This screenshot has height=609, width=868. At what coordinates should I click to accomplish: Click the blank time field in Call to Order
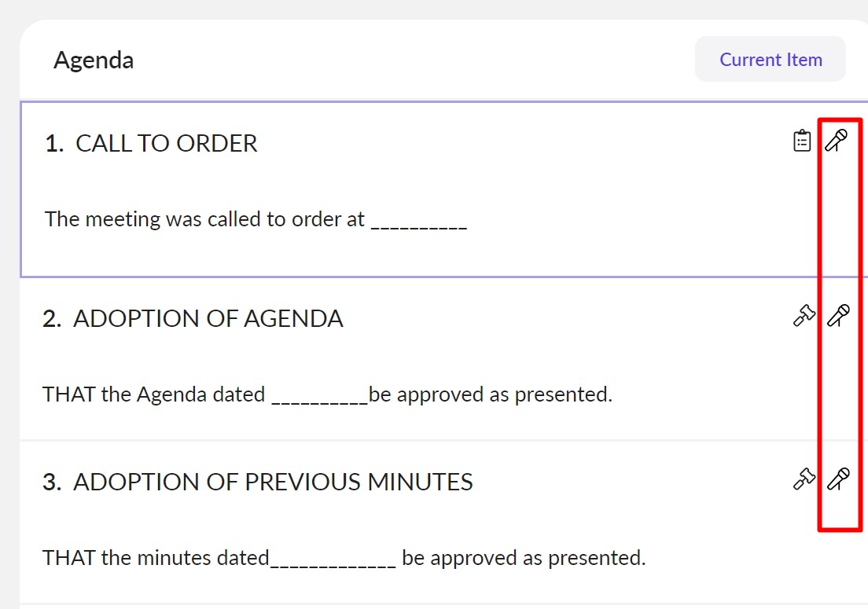419,222
